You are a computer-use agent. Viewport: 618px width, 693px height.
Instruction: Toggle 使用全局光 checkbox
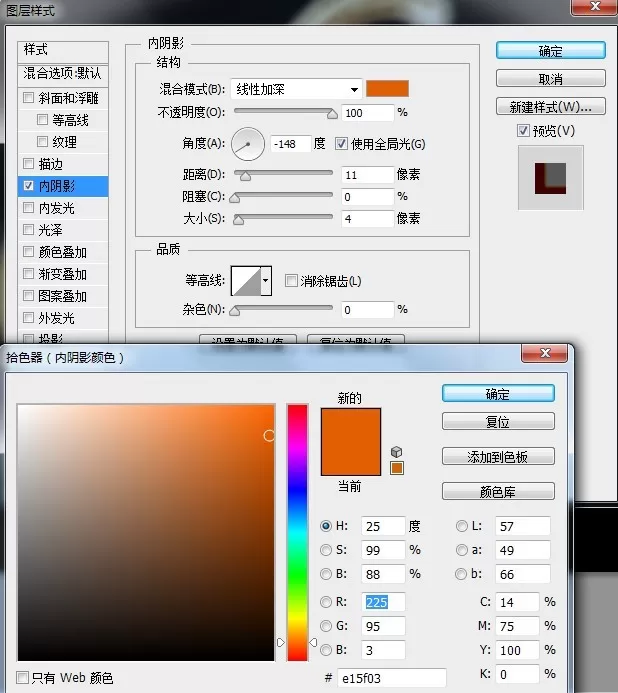click(341, 144)
